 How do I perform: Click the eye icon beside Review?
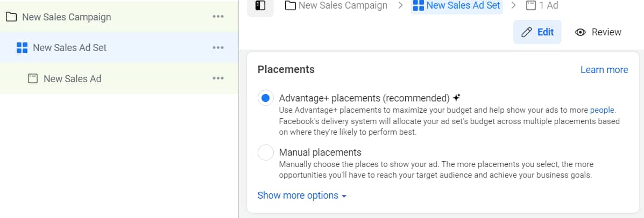(581, 32)
